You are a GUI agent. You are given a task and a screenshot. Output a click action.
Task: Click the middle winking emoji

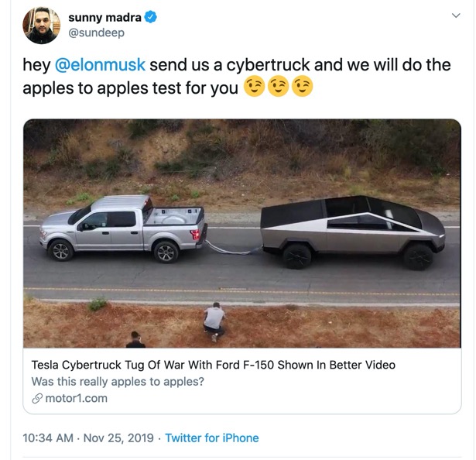pos(278,88)
